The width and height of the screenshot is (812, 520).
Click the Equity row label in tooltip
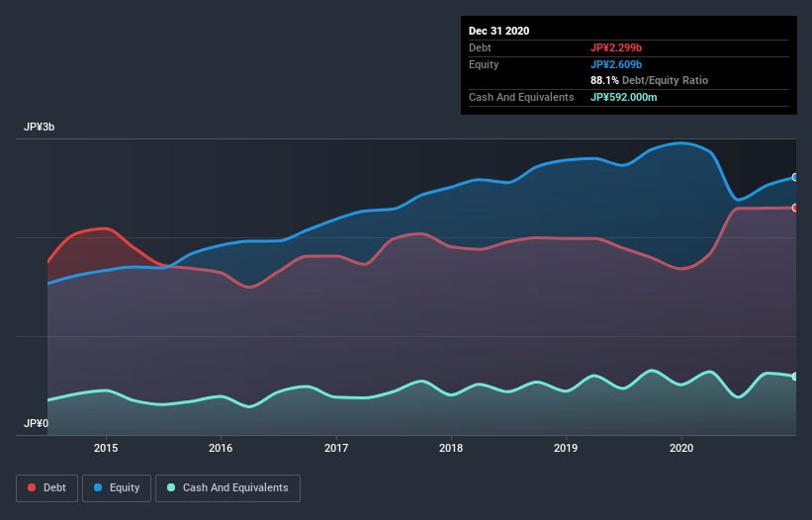(484, 64)
